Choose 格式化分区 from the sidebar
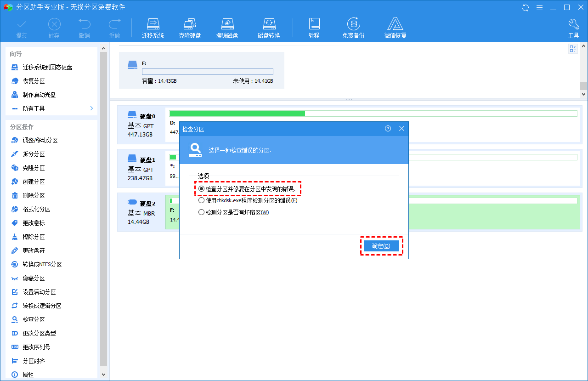 click(36, 210)
